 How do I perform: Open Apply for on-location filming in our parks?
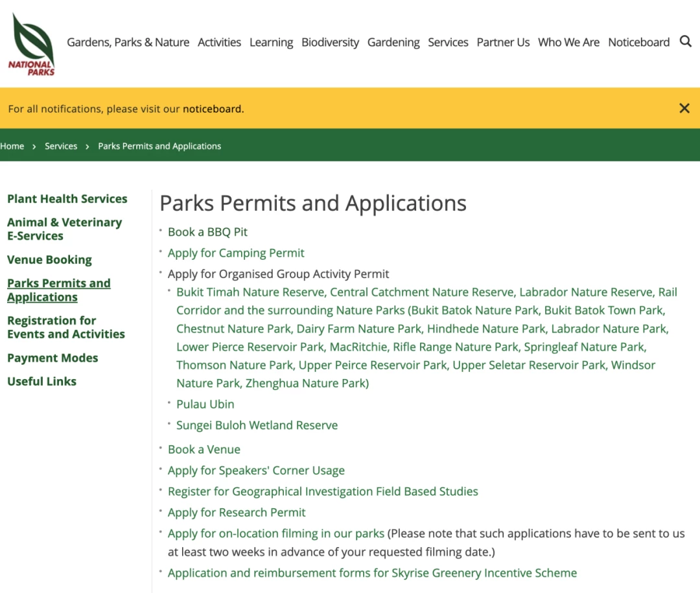click(276, 533)
